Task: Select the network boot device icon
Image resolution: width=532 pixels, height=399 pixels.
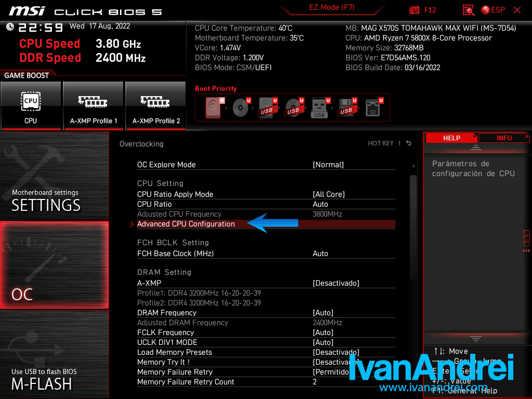Action: (373, 108)
